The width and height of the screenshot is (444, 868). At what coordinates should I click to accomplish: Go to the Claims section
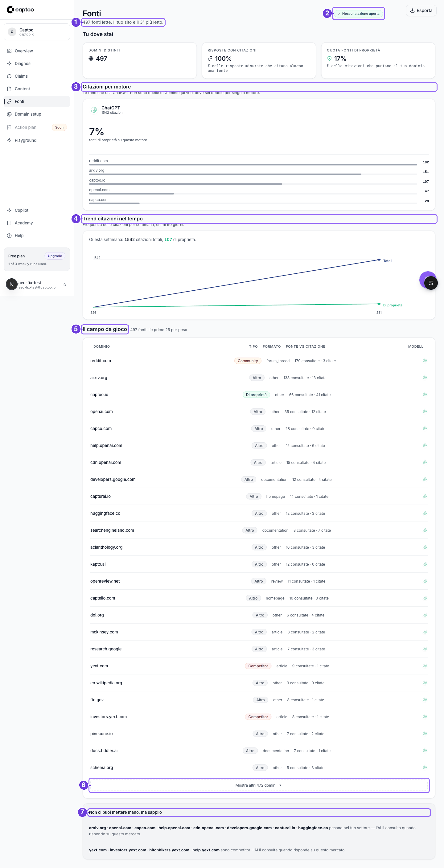click(x=37, y=76)
